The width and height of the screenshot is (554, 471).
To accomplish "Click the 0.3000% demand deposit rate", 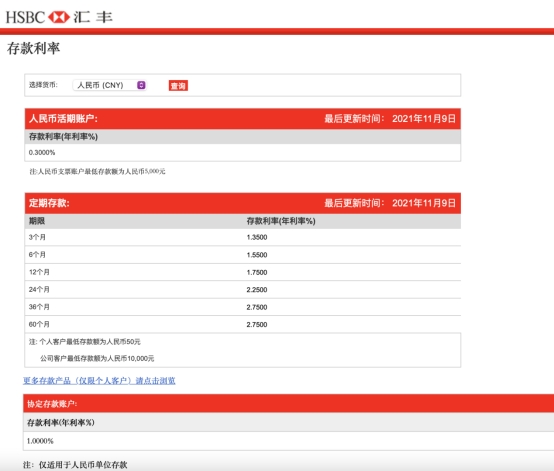I will tap(42, 153).
